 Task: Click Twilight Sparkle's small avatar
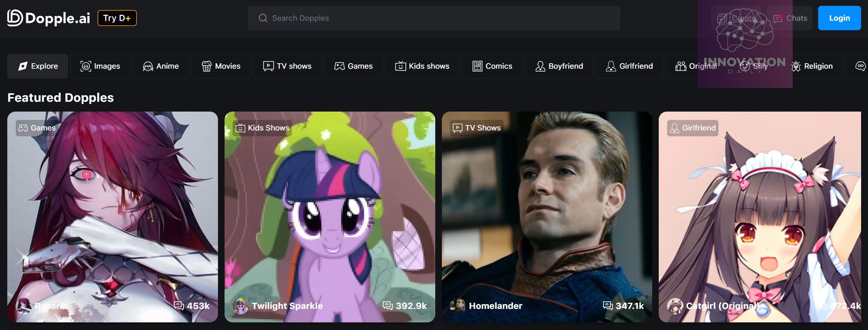tap(241, 306)
